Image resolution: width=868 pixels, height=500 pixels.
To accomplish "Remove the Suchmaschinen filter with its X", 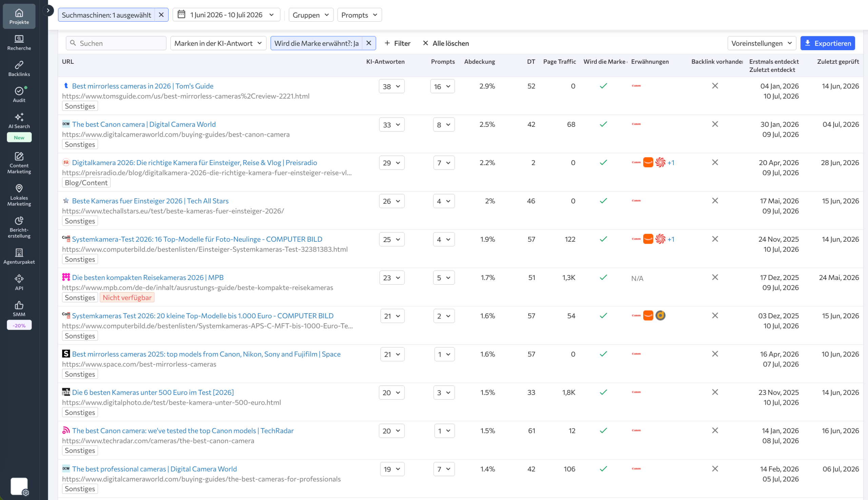I will pyautogui.click(x=161, y=15).
